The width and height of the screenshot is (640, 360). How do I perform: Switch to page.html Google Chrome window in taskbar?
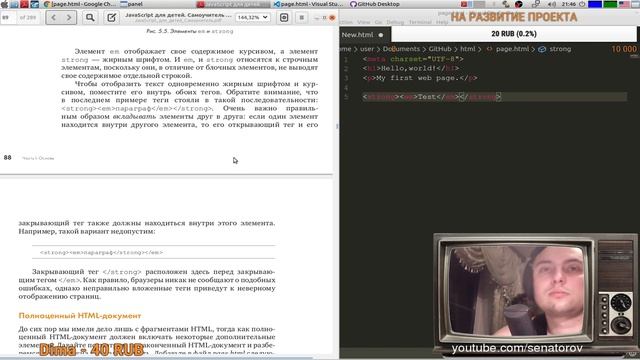pos(79,4)
